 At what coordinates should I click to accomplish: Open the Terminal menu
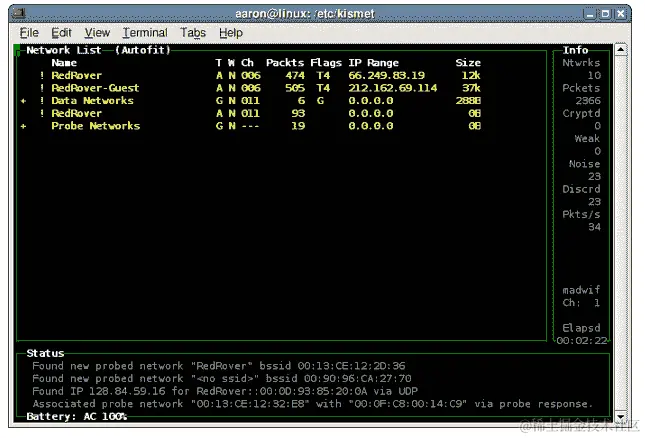point(145,32)
